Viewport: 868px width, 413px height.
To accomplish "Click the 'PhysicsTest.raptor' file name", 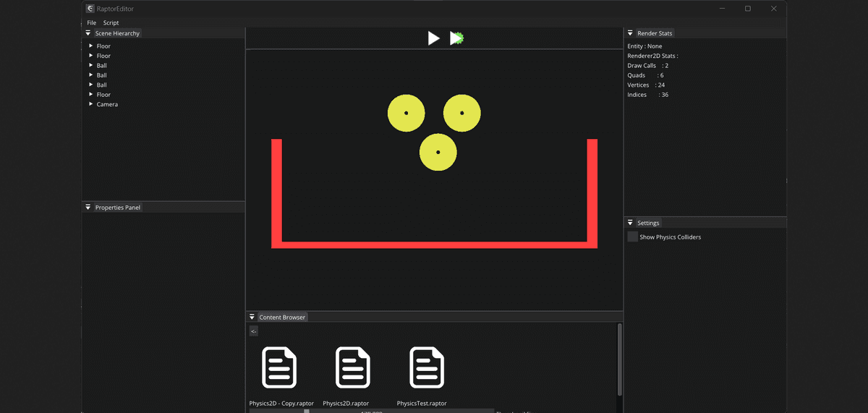I will tap(422, 403).
